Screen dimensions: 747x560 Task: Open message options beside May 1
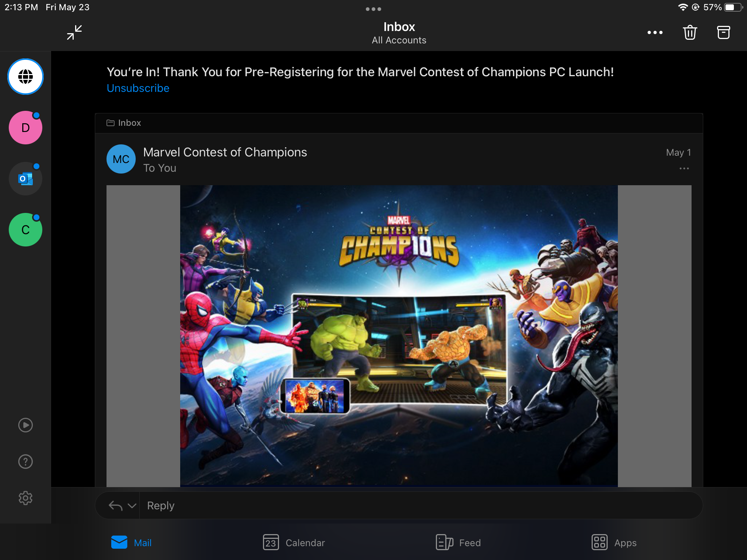tap(684, 168)
